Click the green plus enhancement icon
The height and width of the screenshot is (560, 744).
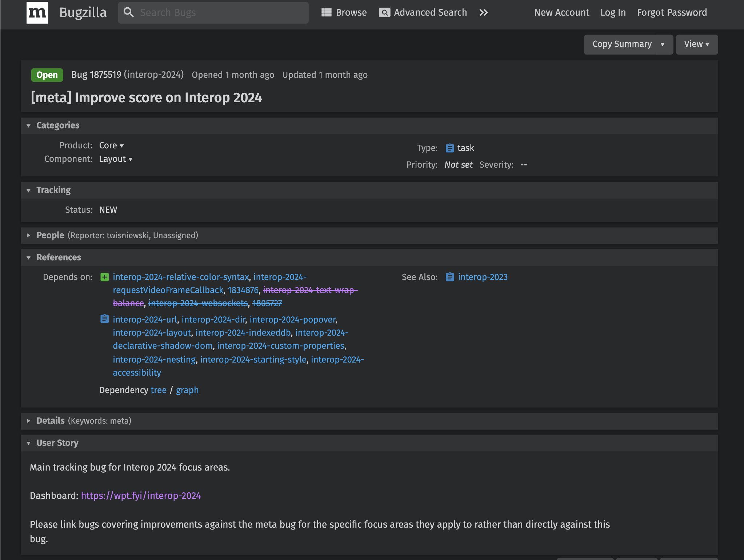point(104,277)
